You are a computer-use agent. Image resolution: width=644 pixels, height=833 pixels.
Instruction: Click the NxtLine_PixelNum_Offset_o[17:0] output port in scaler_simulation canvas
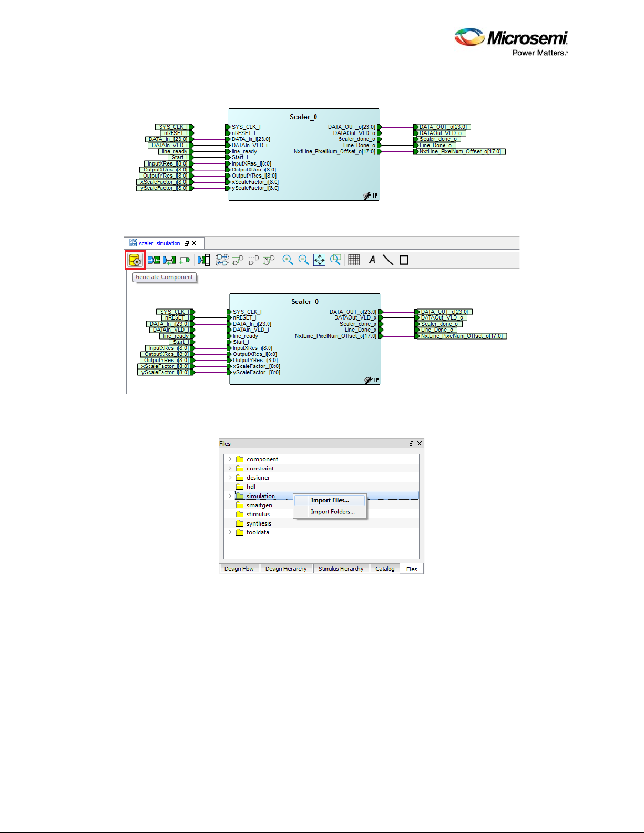point(461,336)
